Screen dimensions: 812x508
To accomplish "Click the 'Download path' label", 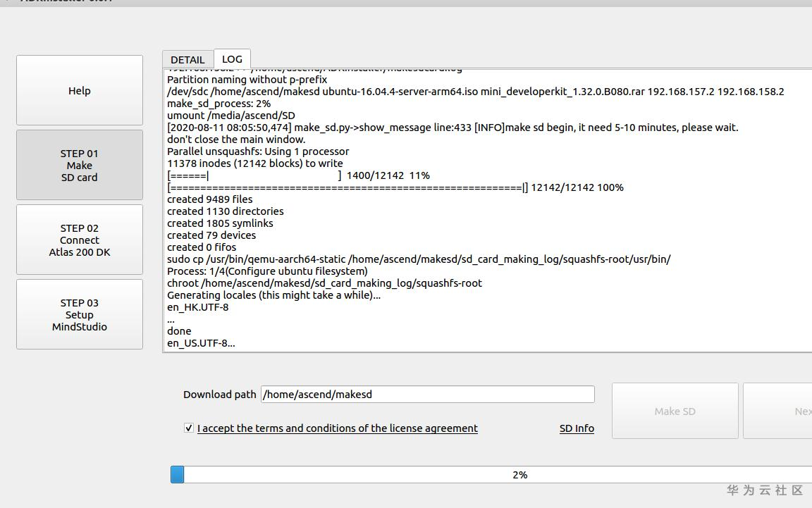I will pos(220,395).
